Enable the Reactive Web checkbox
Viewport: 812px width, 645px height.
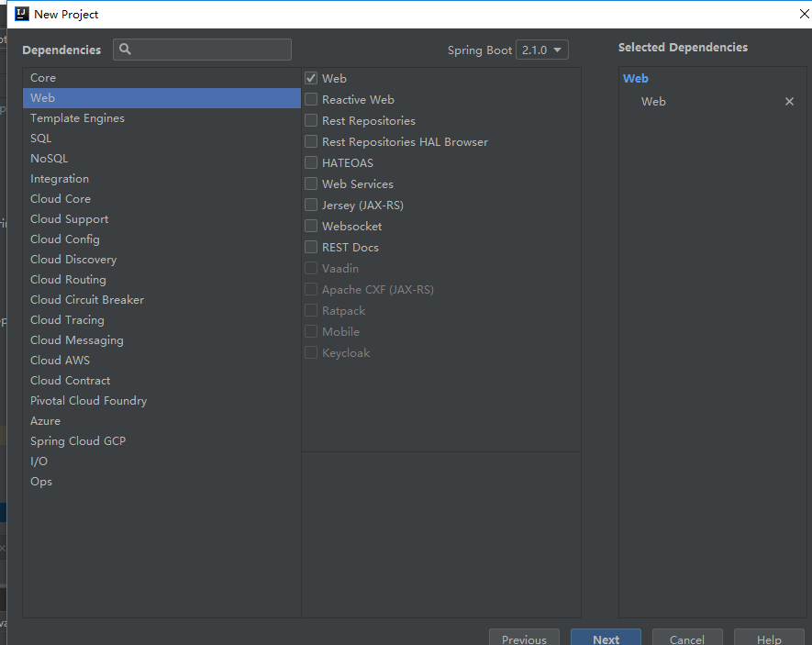coord(311,99)
